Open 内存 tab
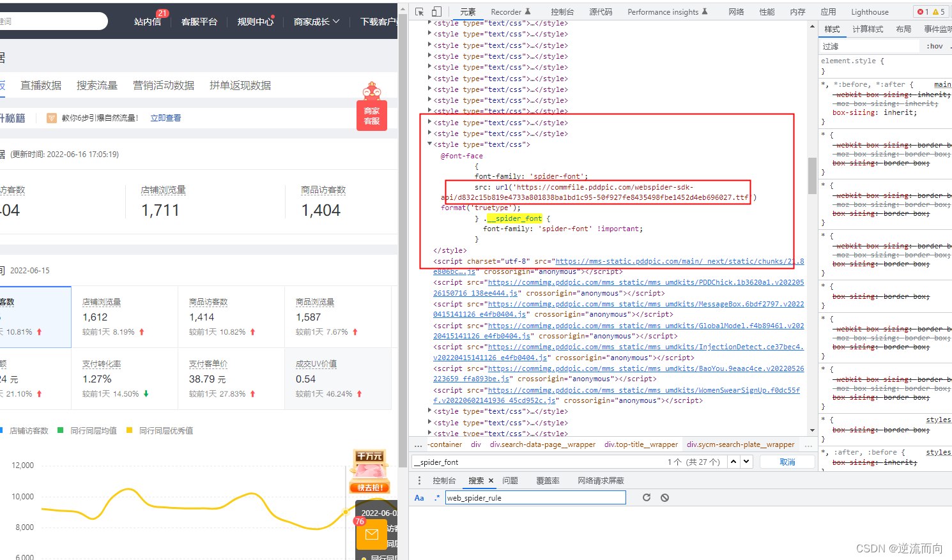952x560 pixels. 797,11
